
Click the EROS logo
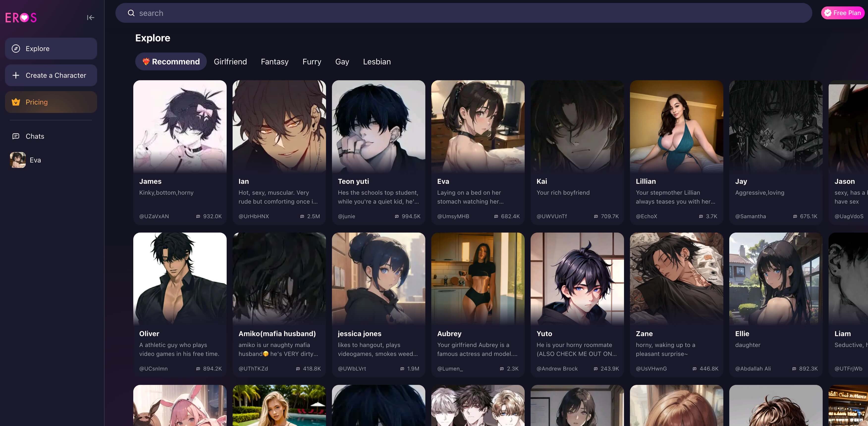[x=21, y=18]
